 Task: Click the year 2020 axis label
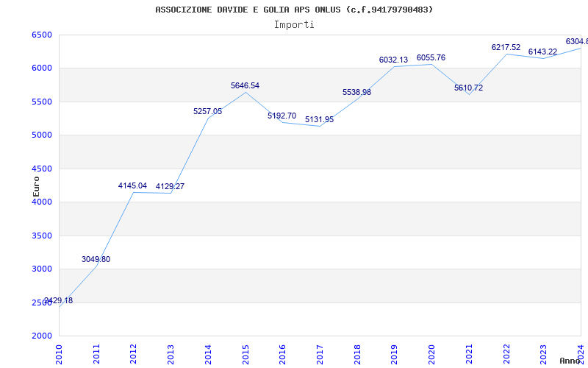[x=431, y=354]
